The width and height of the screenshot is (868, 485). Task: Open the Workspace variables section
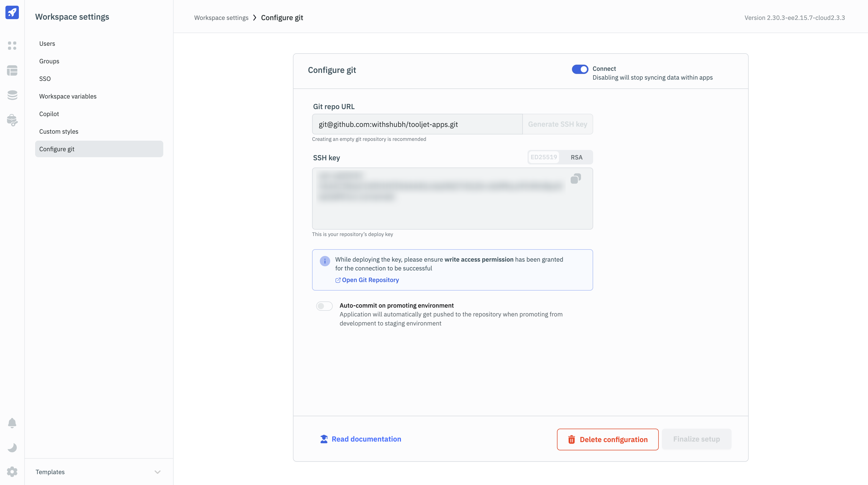(68, 96)
